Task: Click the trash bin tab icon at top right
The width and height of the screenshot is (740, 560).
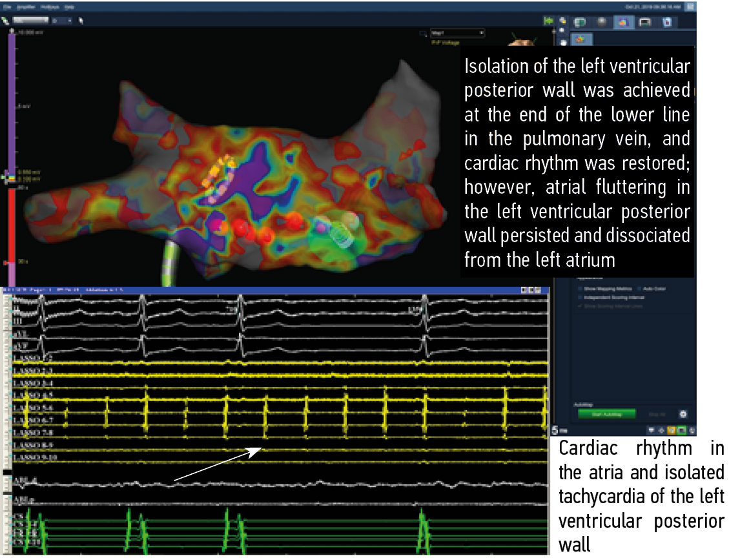Action: pyautogui.click(x=667, y=21)
